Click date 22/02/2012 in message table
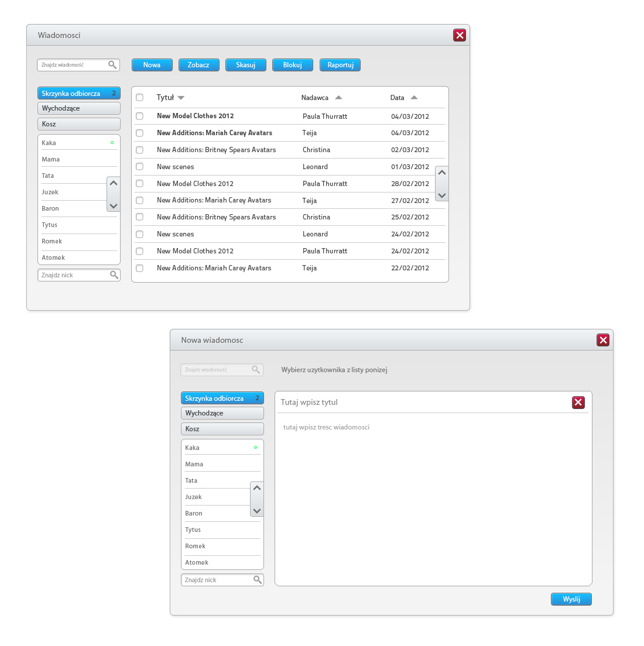This screenshot has height=646, width=644. (410, 268)
